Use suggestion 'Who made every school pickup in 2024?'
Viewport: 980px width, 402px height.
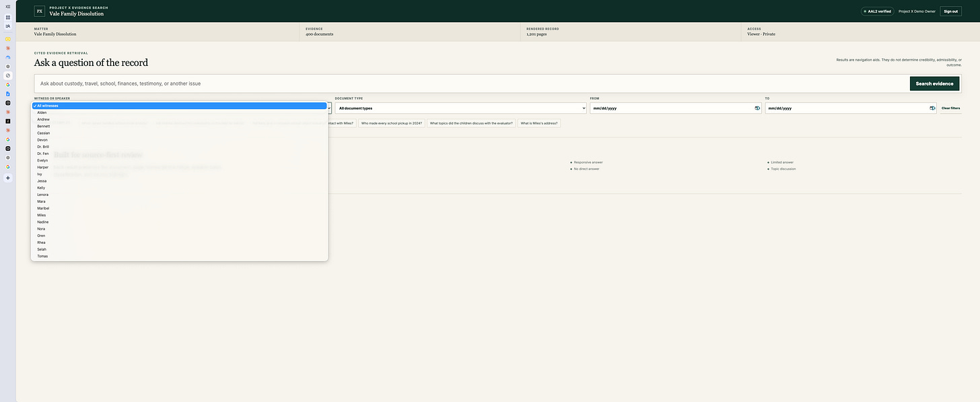(x=392, y=123)
